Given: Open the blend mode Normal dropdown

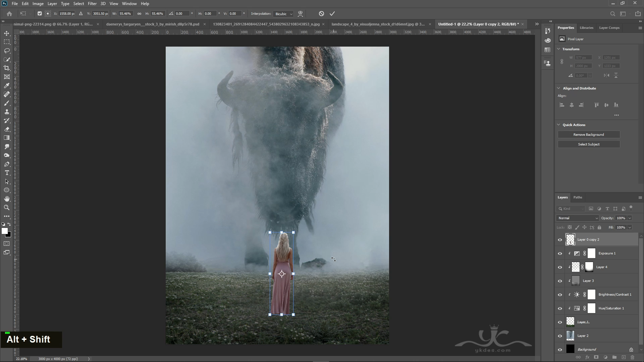Looking at the screenshot, I should point(577,218).
